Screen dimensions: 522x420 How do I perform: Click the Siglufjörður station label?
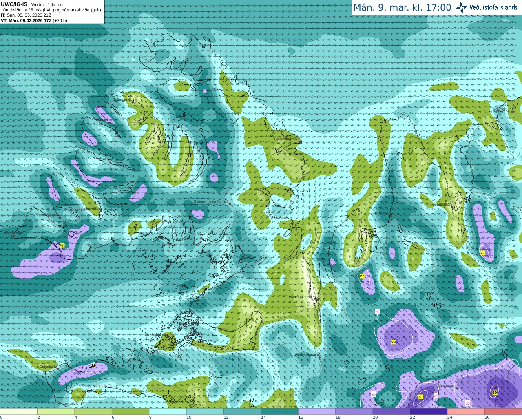point(502,109)
